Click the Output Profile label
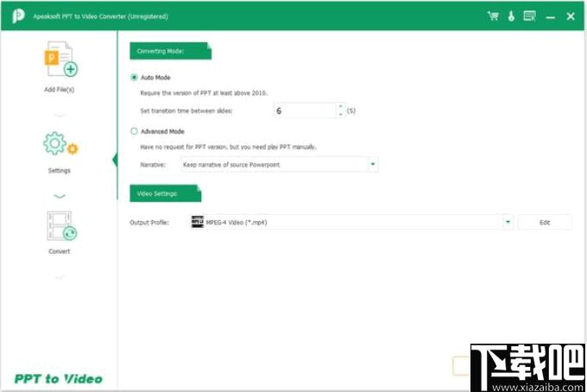The width and height of the screenshot is (587, 392). click(x=149, y=223)
